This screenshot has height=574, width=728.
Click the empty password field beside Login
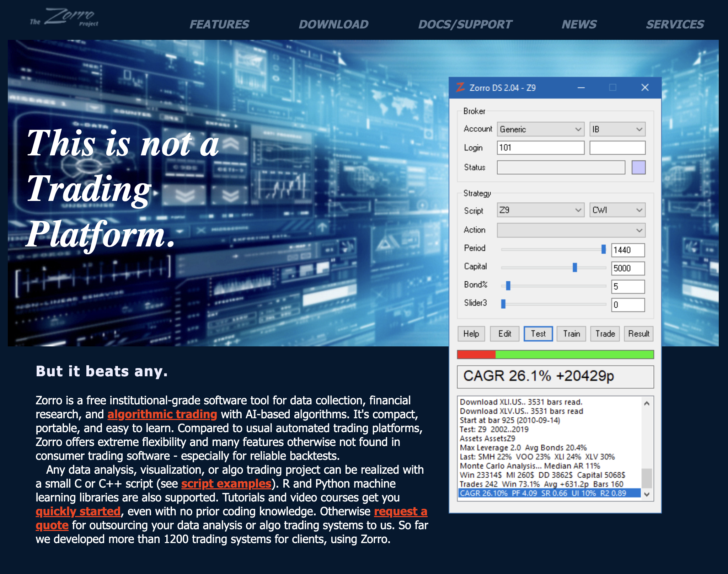pos(617,148)
